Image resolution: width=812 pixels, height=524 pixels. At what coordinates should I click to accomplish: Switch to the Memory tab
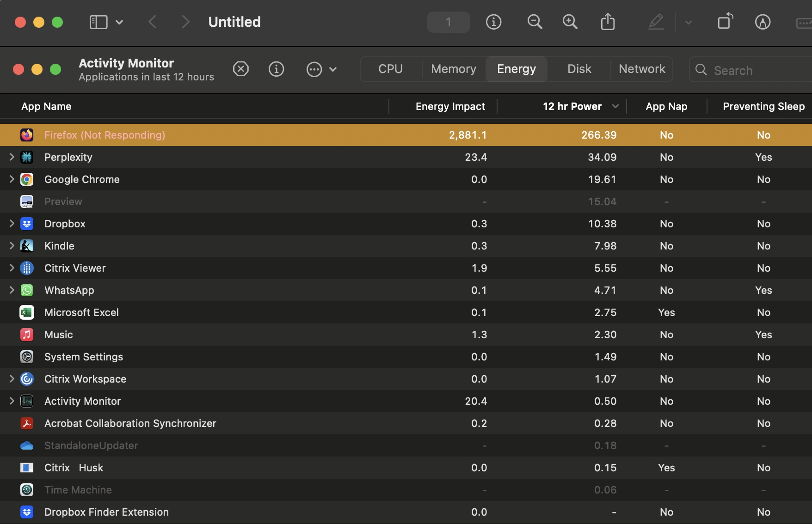(454, 69)
